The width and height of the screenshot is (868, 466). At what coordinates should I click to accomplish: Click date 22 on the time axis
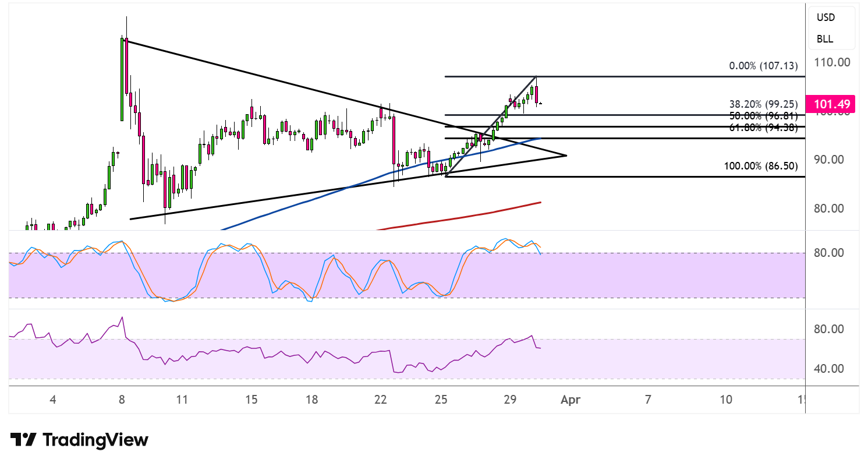(381, 400)
